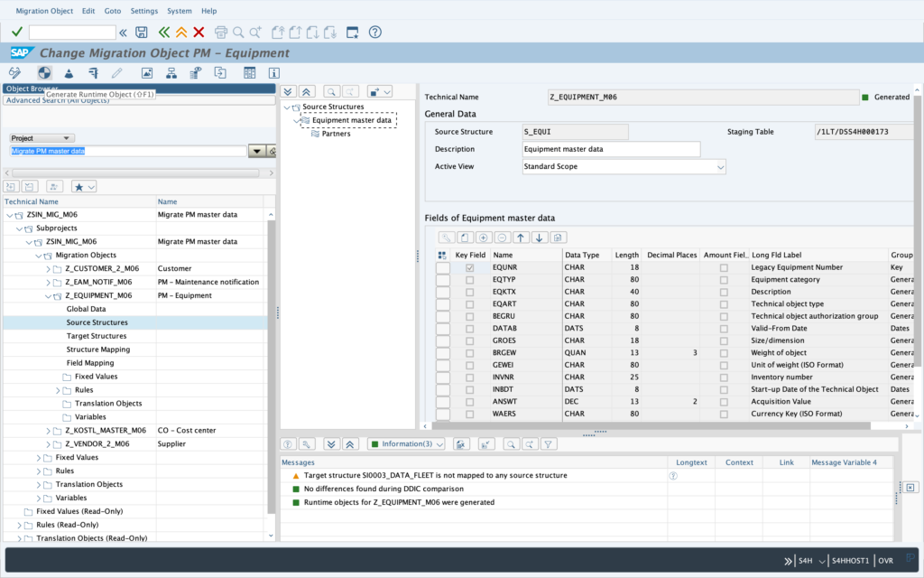This screenshot has height=578, width=924.
Task: Click the horizontal scrollbar under the fields table
Action: click(x=651, y=426)
